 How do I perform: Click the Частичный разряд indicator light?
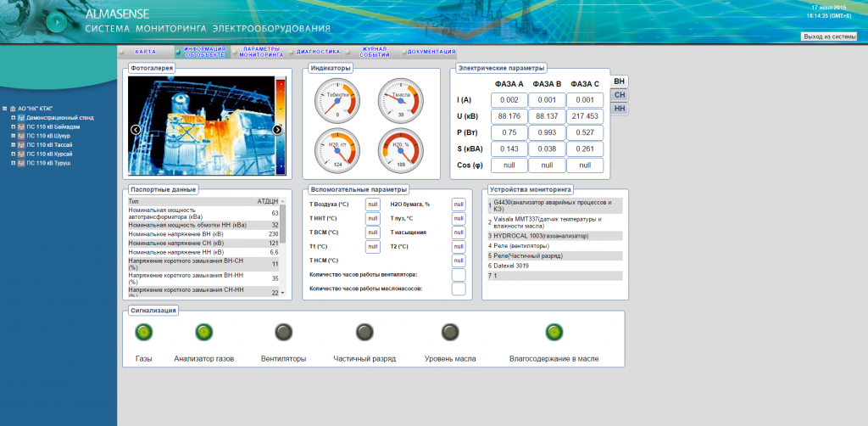click(364, 332)
